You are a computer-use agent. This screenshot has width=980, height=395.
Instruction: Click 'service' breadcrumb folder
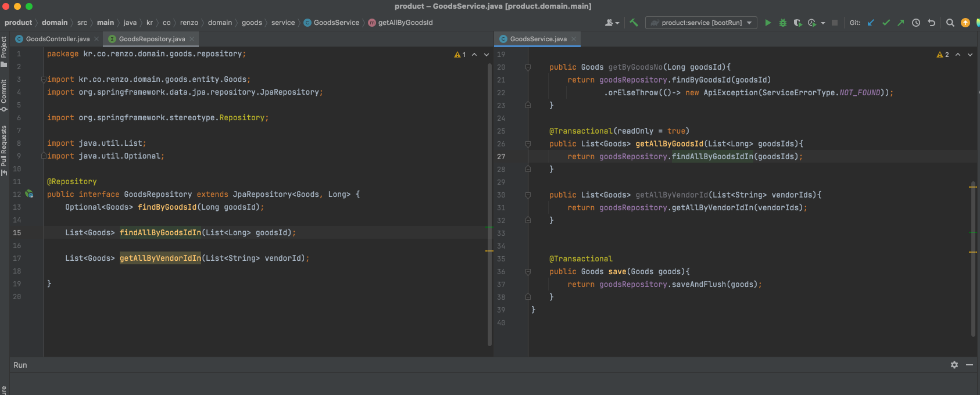283,23
